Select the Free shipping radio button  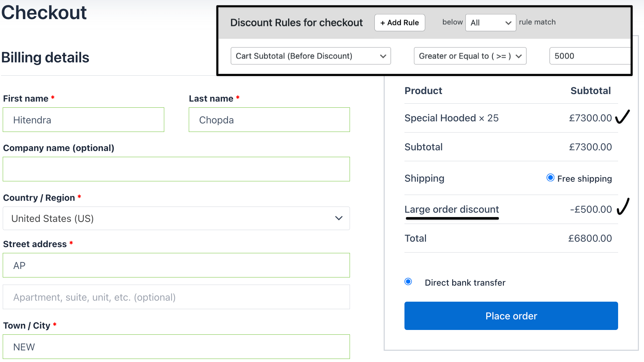click(550, 178)
